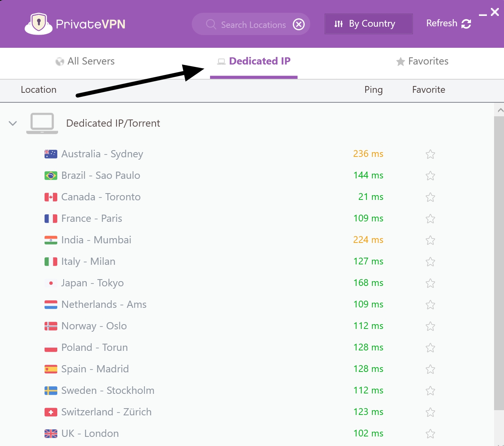This screenshot has width=504, height=446.
Task: Click the Canada flag icon
Action: point(51,197)
